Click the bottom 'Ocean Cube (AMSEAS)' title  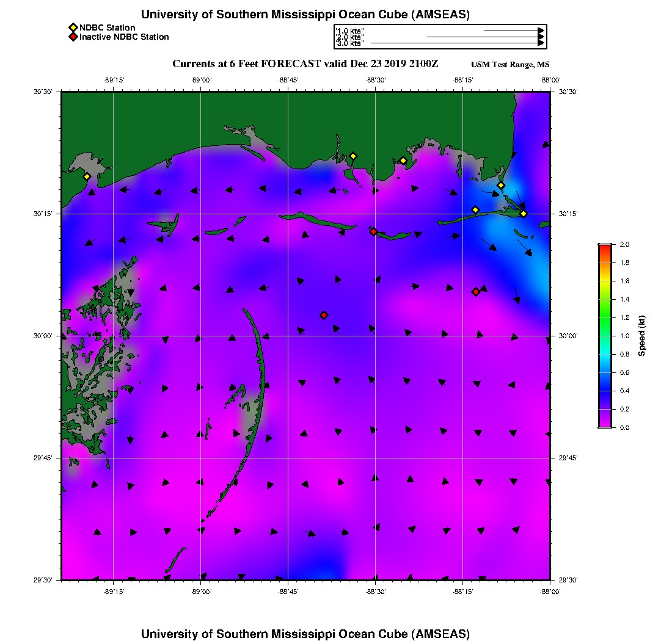305,634
